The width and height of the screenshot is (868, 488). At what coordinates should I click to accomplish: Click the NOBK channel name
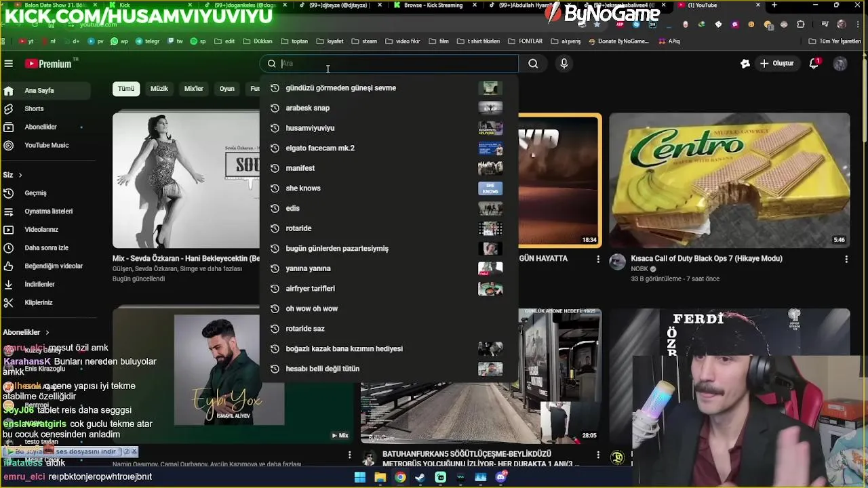(x=639, y=269)
